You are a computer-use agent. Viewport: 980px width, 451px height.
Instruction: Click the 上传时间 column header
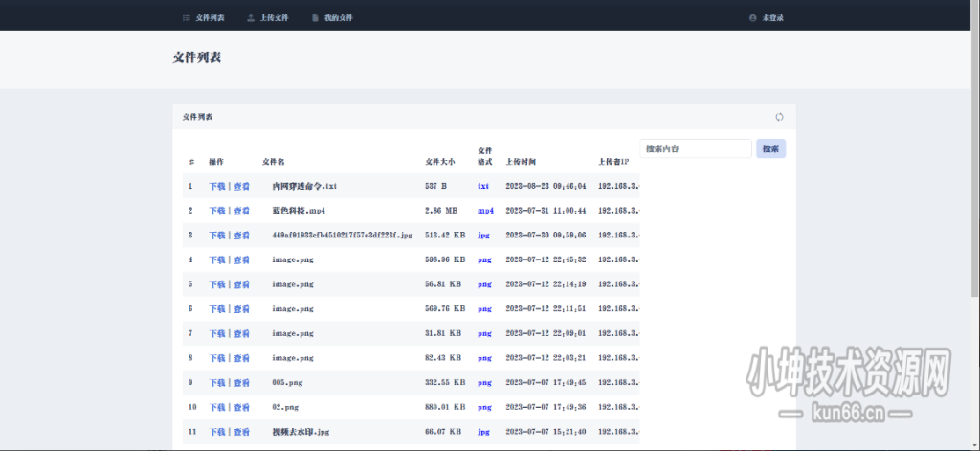click(x=520, y=162)
